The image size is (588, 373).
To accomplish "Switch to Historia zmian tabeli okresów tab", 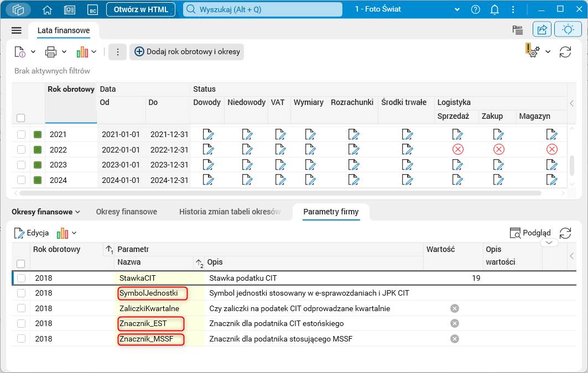I will coord(230,212).
